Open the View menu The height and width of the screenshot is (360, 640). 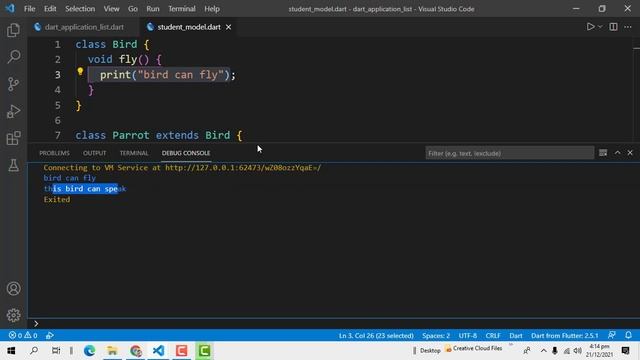click(111, 9)
